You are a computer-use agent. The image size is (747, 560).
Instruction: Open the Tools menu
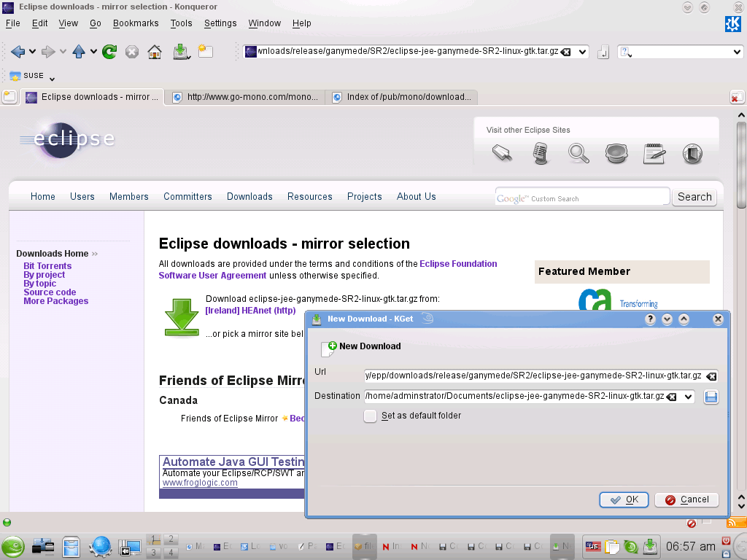181,23
